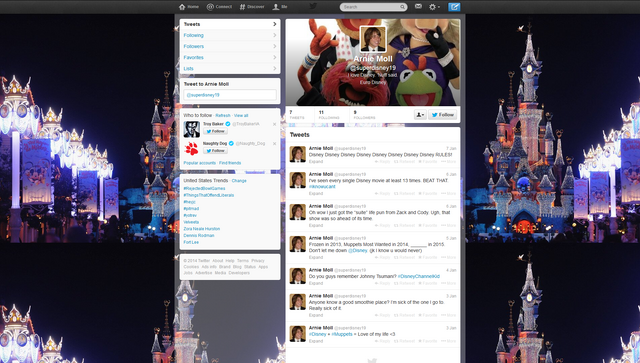Open More on the 7 Jan tweet
This screenshot has height=363, width=640.
tap(448, 162)
